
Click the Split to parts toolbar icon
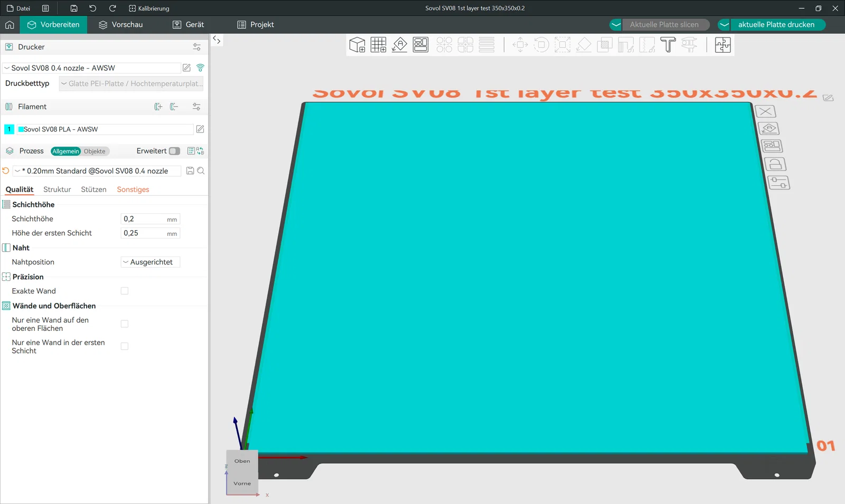click(465, 45)
